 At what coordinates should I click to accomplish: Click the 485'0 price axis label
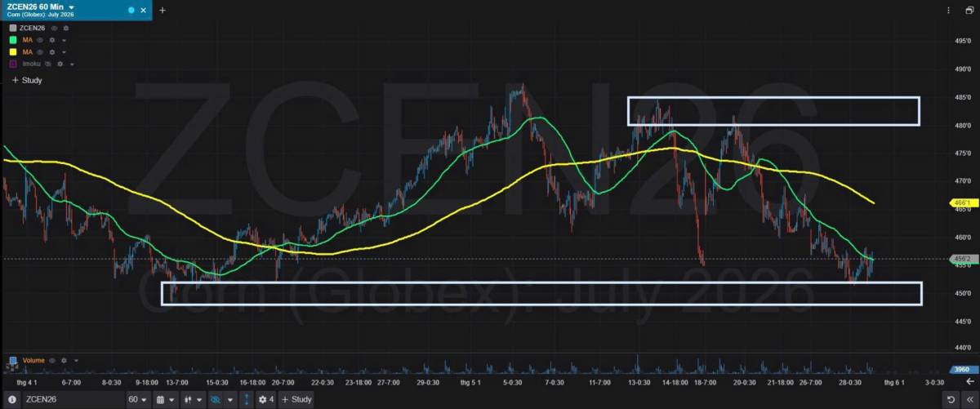962,97
